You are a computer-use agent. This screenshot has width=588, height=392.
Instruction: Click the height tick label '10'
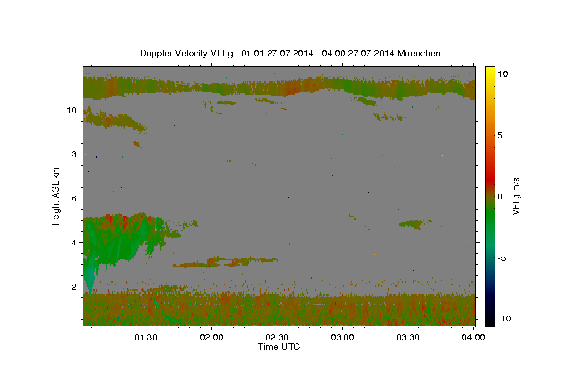pos(73,110)
